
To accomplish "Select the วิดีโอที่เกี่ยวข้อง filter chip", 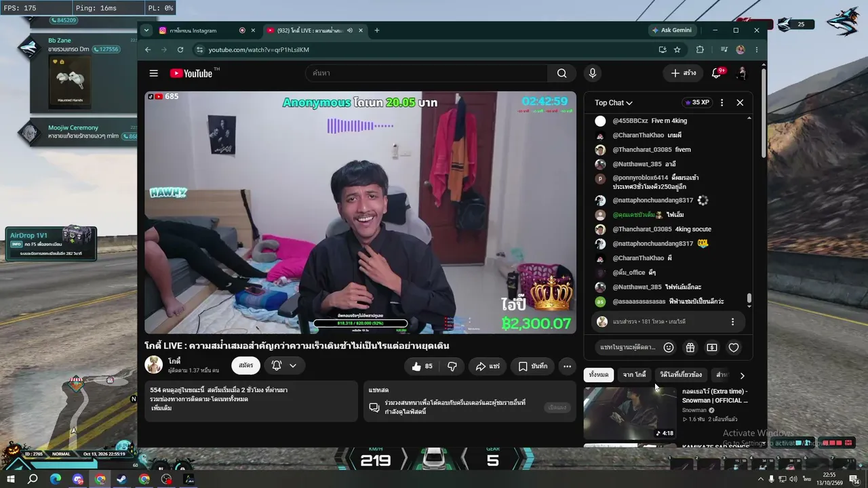I will coord(681,375).
